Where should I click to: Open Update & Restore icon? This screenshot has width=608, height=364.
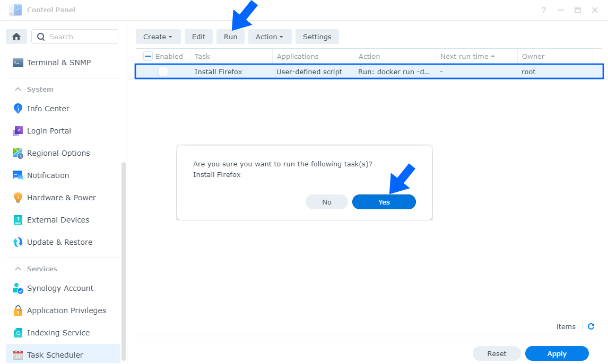tap(18, 242)
